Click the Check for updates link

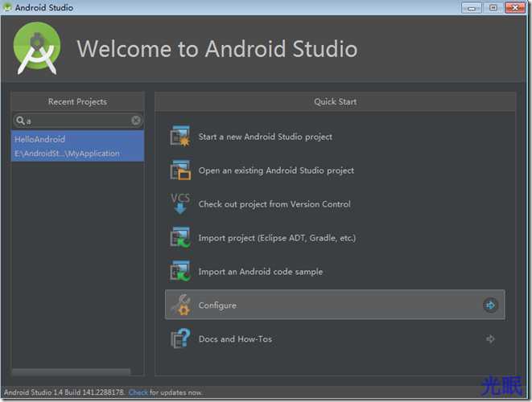coord(138,392)
